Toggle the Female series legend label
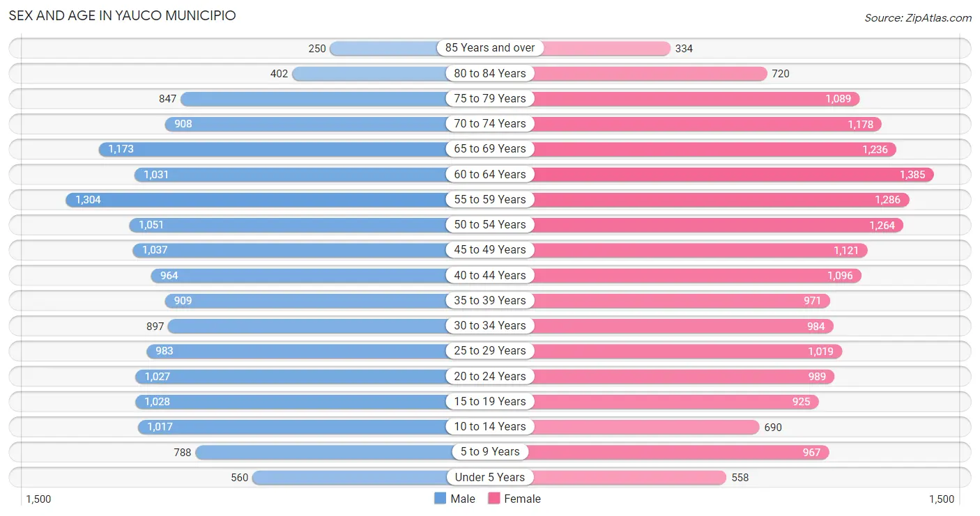The height and width of the screenshot is (516, 980). tap(523, 499)
